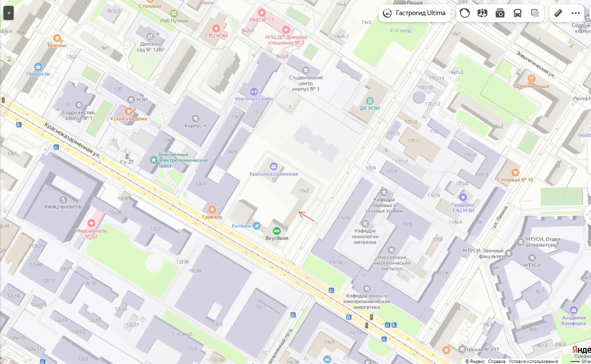Open the Гастрогид Ultima guide
This screenshot has width=591, height=364.
pyautogui.click(x=414, y=13)
